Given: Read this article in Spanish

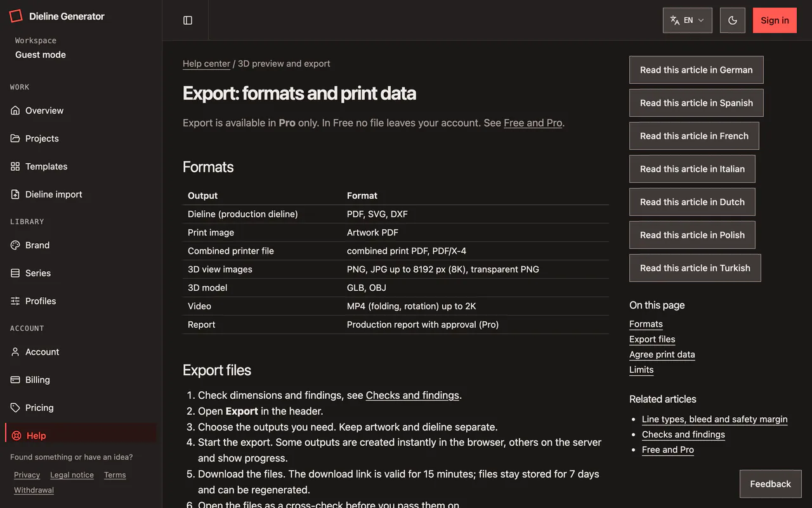Looking at the screenshot, I should tap(696, 103).
